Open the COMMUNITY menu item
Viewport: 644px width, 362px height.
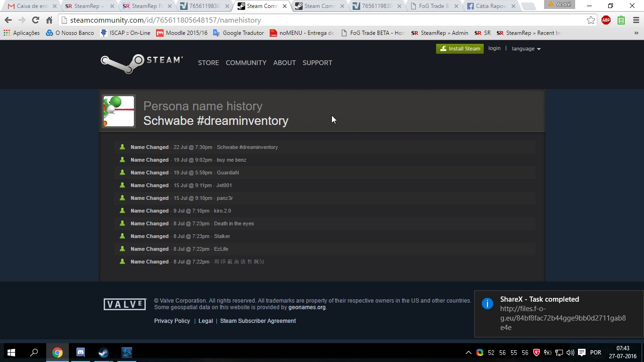click(x=246, y=63)
